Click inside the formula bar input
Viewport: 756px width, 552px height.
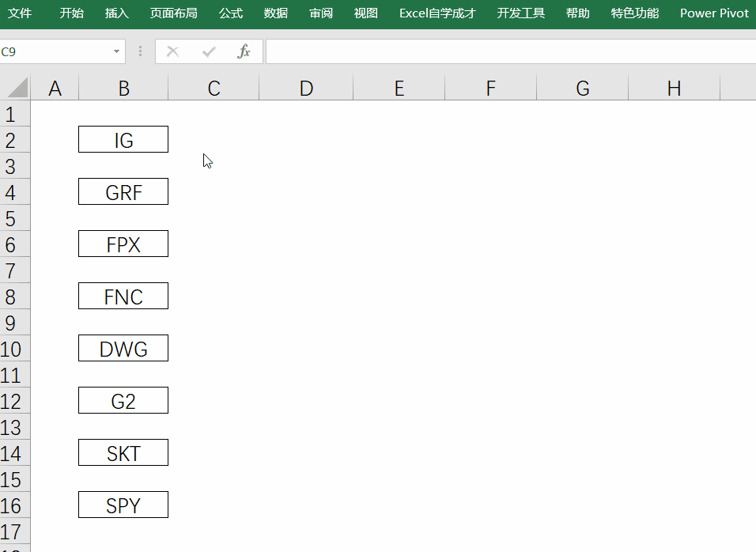click(x=506, y=51)
